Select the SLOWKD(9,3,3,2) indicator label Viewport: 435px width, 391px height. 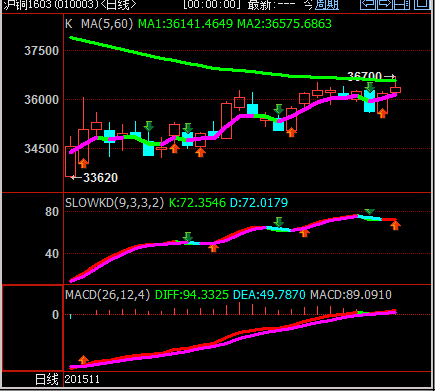tap(114, 203)
